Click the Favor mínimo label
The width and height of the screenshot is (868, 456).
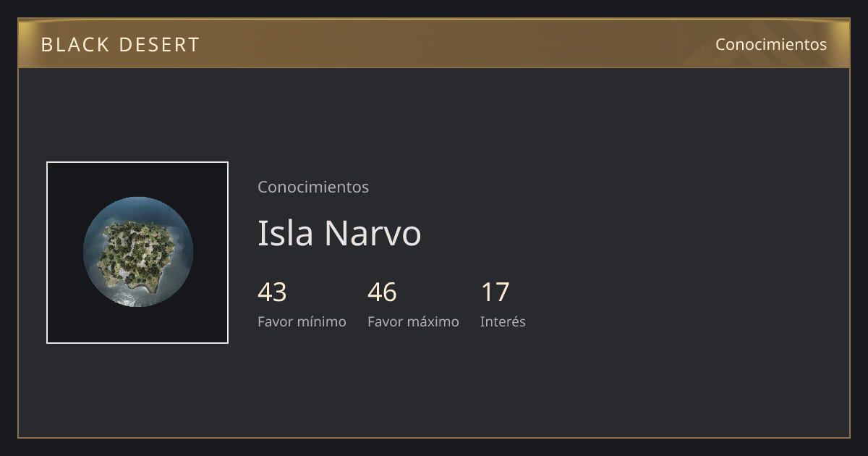click(x=302, y=321)
